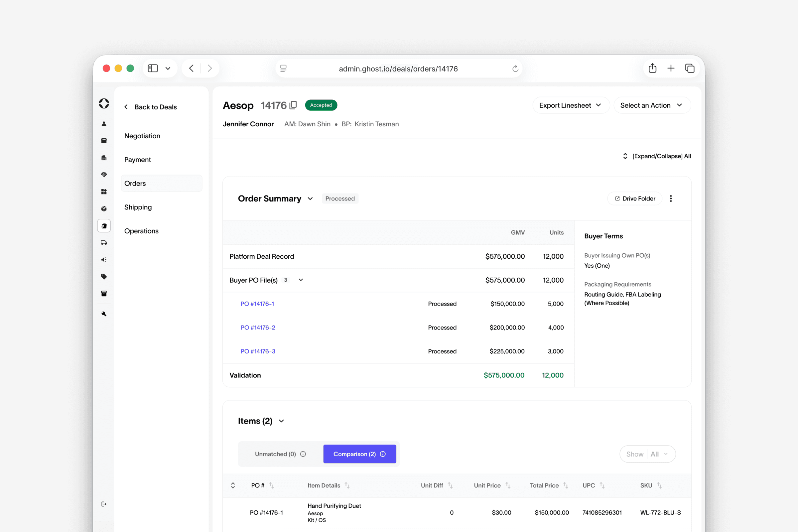Open the storefront icon in sidebar
Image resolution: width=798 pixels, height=532 pixels.
point(104,141)
